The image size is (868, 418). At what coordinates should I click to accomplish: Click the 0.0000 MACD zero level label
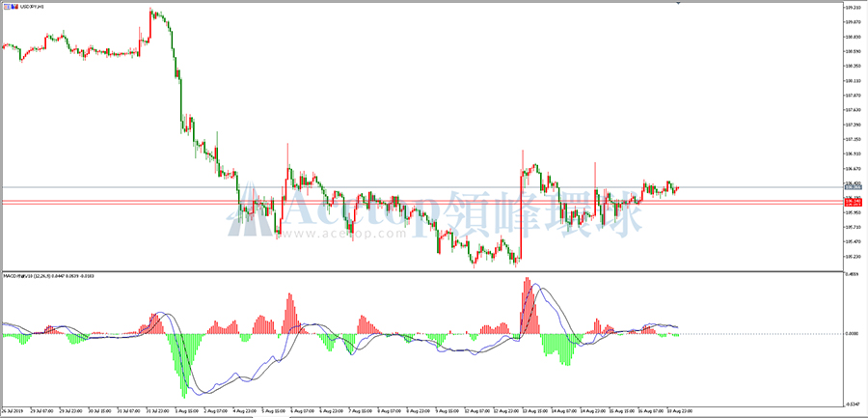[852, 334]
